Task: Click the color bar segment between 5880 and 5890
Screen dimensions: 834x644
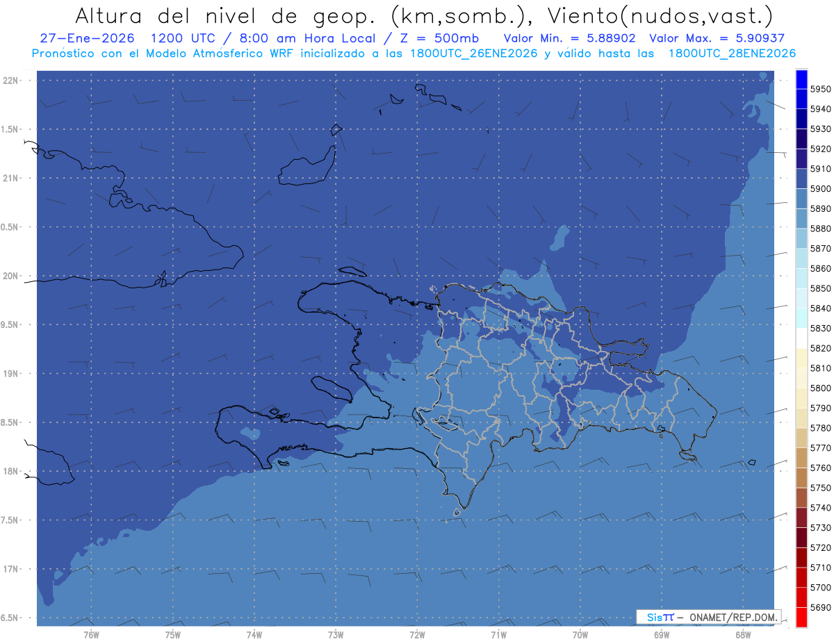Action: point(801,218)
